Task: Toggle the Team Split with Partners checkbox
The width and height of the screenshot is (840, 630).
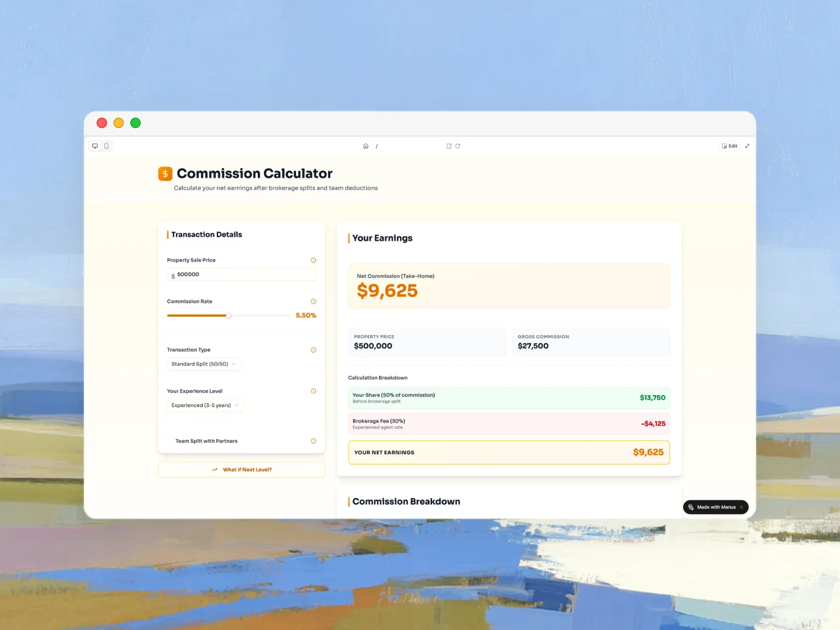Action: (x=170, y=441)
